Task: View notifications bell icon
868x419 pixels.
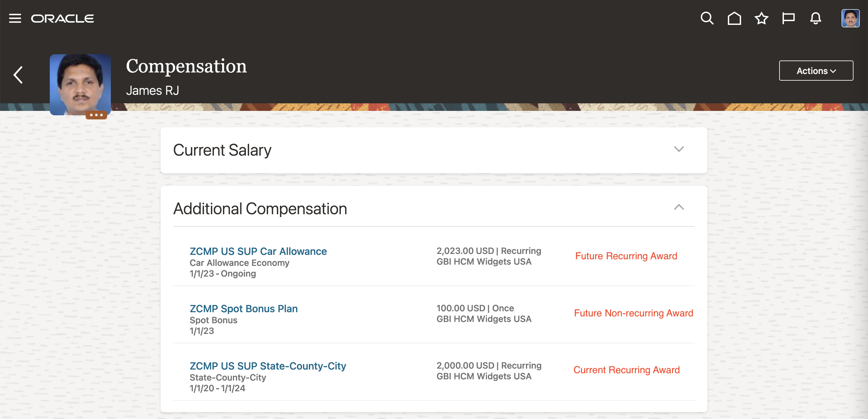Action: click(815, 18)
